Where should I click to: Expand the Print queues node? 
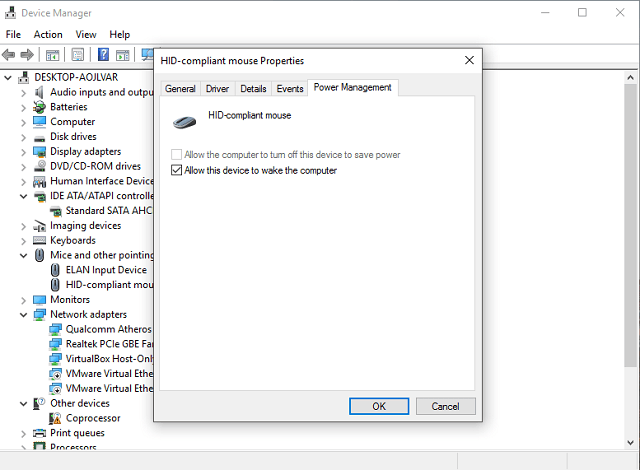tap(24, 433)
